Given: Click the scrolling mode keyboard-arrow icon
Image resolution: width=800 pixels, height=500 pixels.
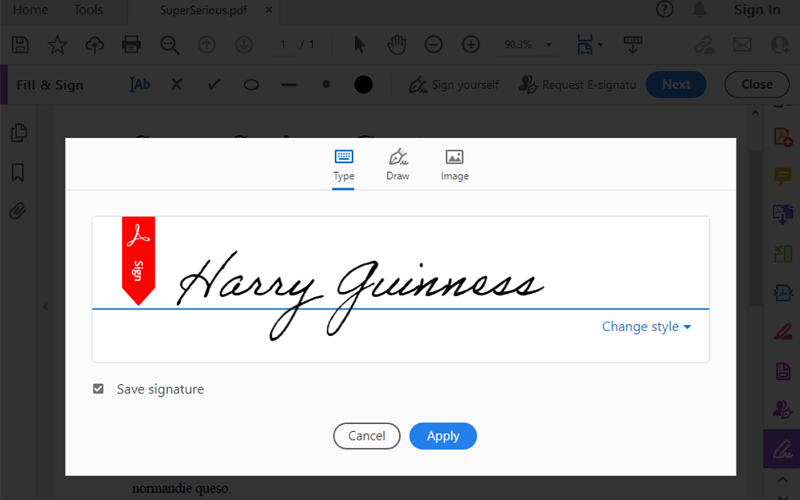Looking at the screenshot, I should pyautogui.click(x=633, y=45).
